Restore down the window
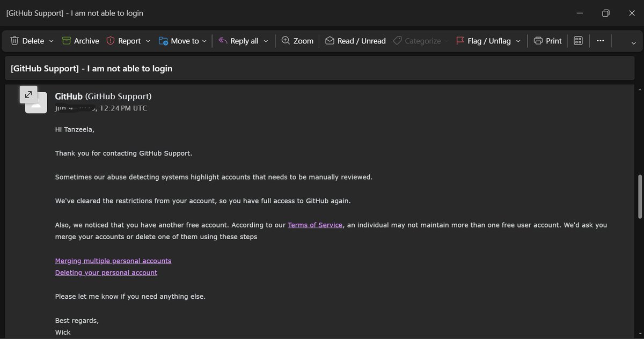 (605, 13)
